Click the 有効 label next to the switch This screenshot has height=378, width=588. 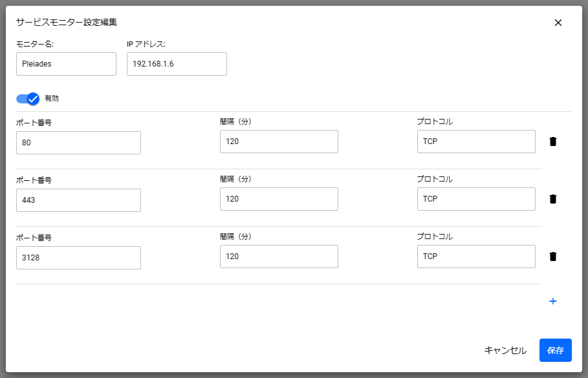tap(52, 99)
